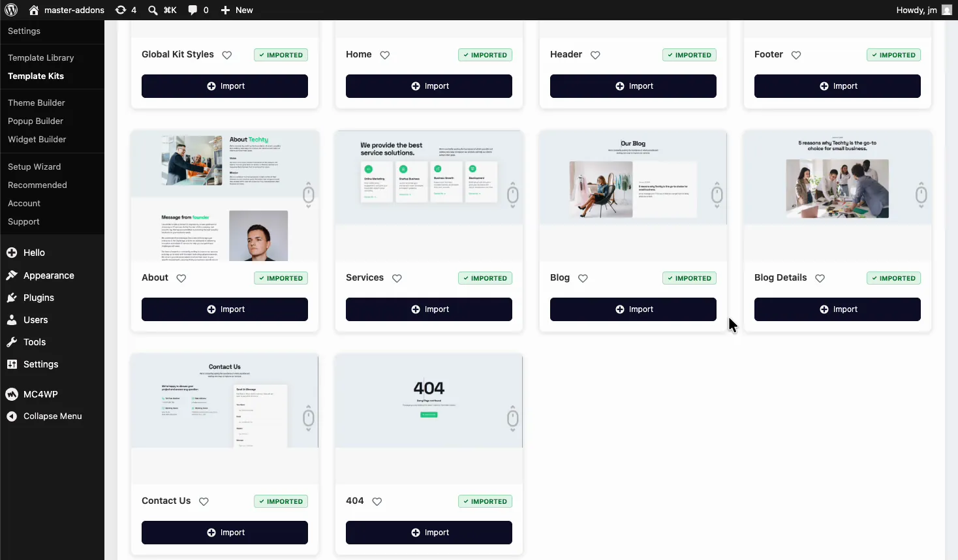Image resolution: width=958 pixels, height=560 pixels.
Task: Favorite the Home template heart
Action: [385, 55]
